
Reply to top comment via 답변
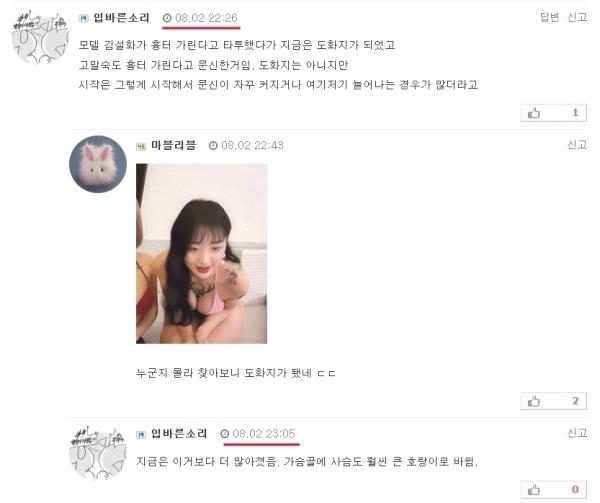pos(549,17)
